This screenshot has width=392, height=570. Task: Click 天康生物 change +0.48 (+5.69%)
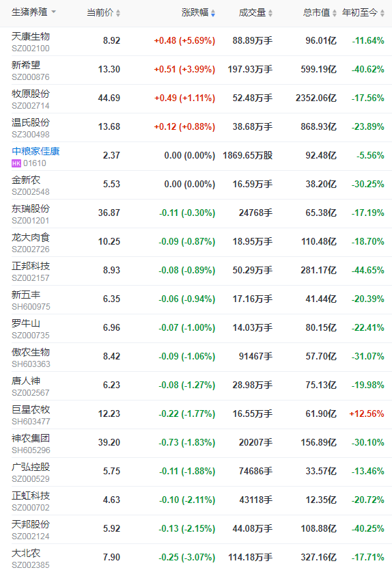click(x=184, y=41)
